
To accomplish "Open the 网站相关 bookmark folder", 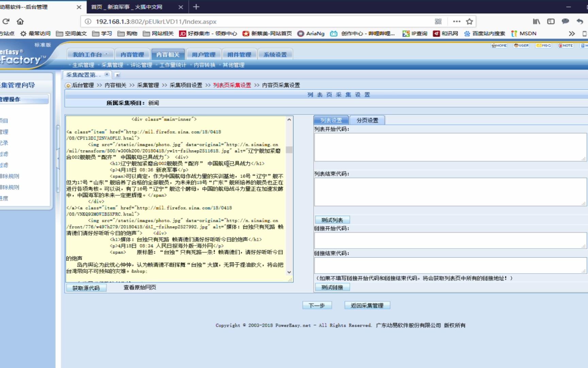I will 158,33.
